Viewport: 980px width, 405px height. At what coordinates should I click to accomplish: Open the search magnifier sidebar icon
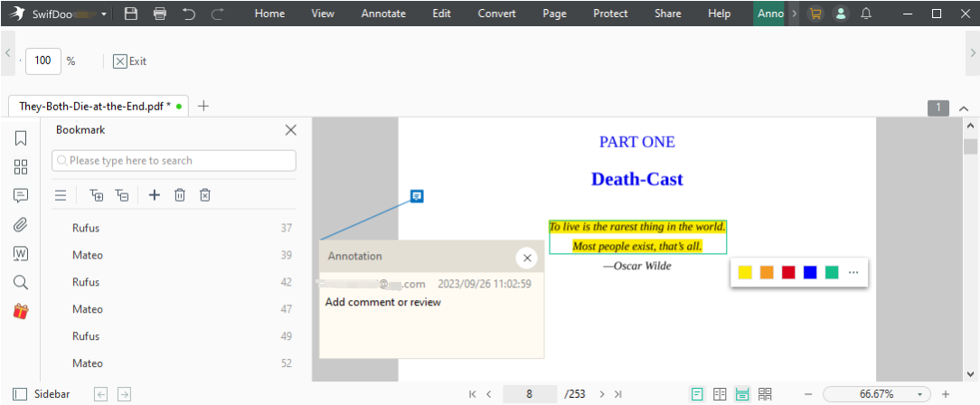[21, 282]
